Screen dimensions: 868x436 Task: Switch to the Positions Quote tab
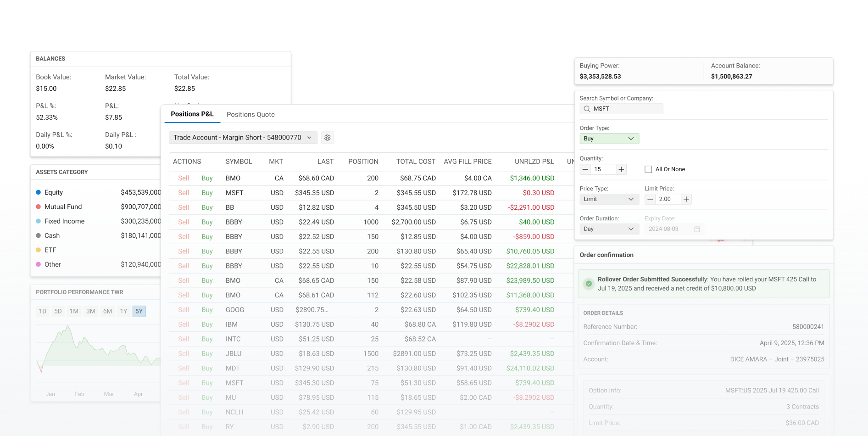coord(250,114)
